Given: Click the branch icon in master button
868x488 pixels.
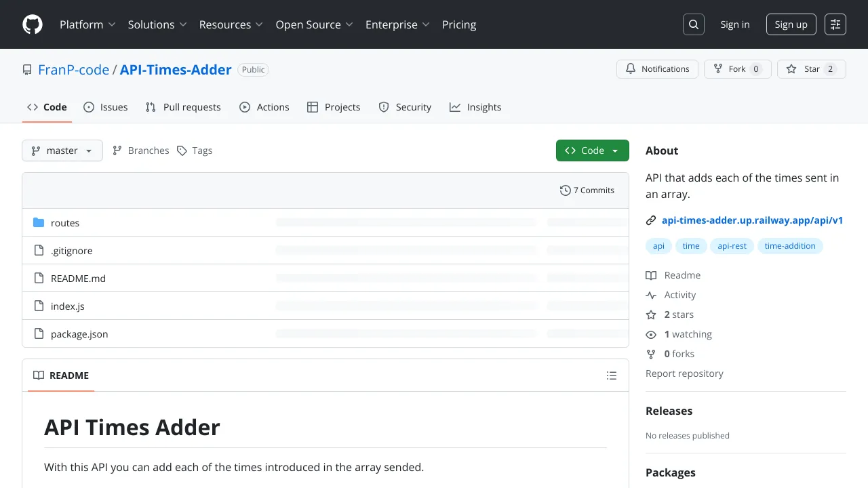Looking at the screenshot, I should [x=36, y=150].
